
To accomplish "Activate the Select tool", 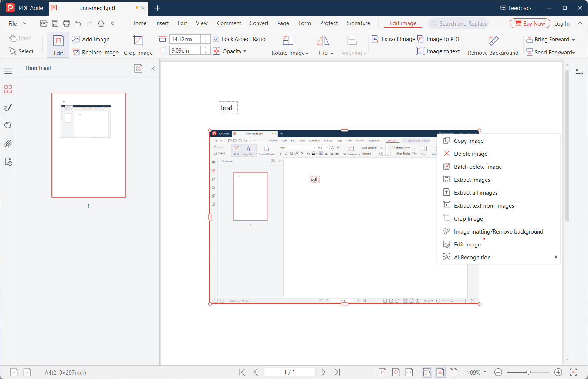I will click(x=21, y=51).
